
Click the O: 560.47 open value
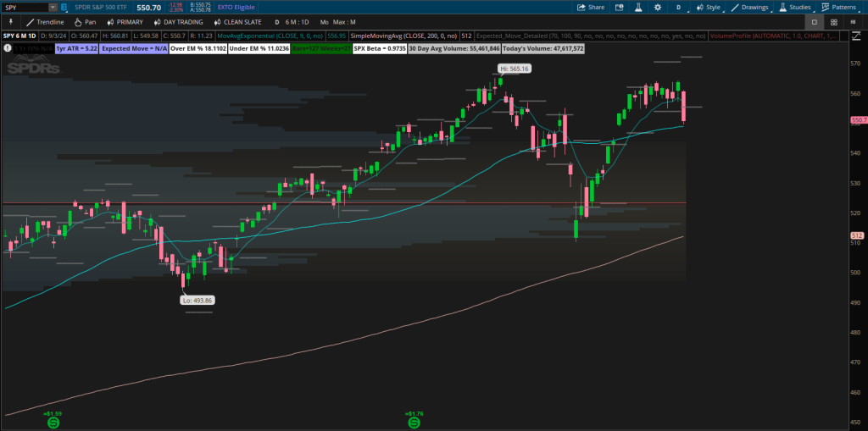pos(86,36)
